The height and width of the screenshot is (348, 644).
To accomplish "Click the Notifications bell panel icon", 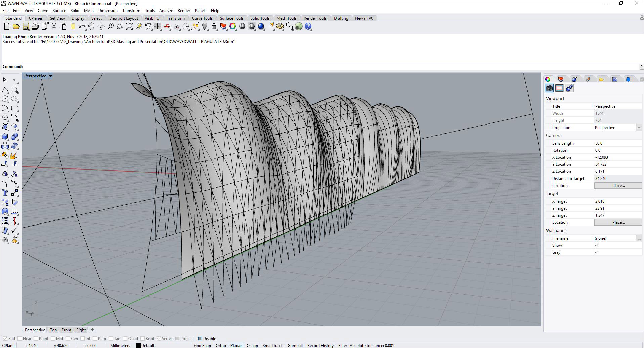I will (628, 79).
